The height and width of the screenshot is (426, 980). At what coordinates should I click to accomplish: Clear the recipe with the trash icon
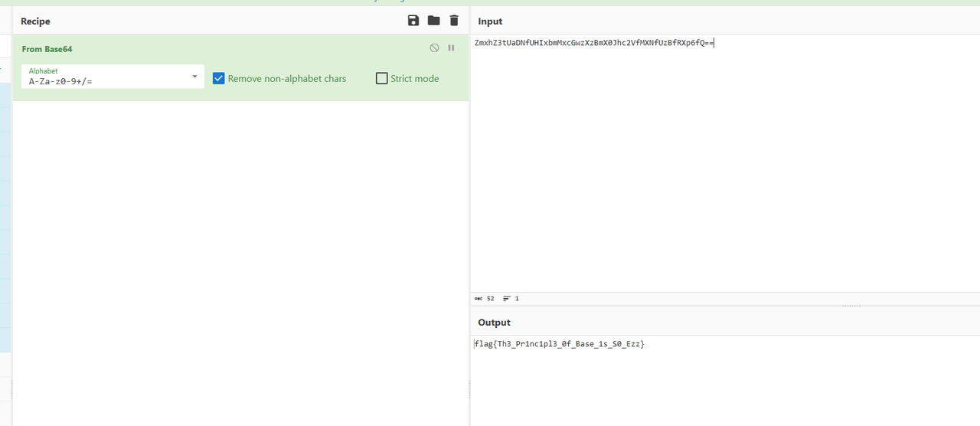pyautogui.click(x=454, y=21)
